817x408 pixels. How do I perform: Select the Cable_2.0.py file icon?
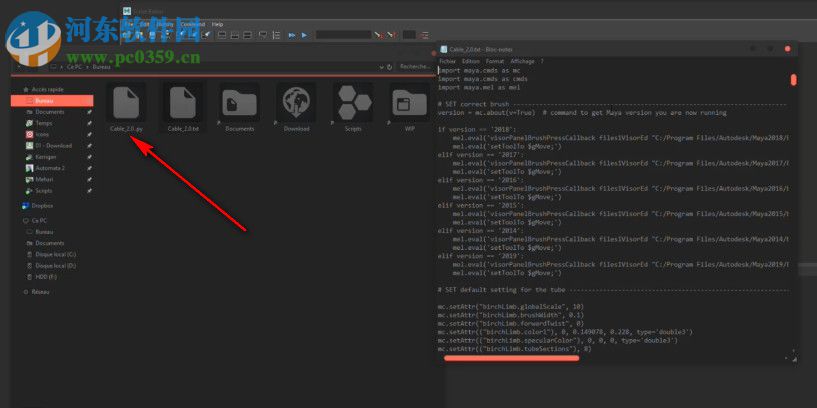tap(126, 102)
